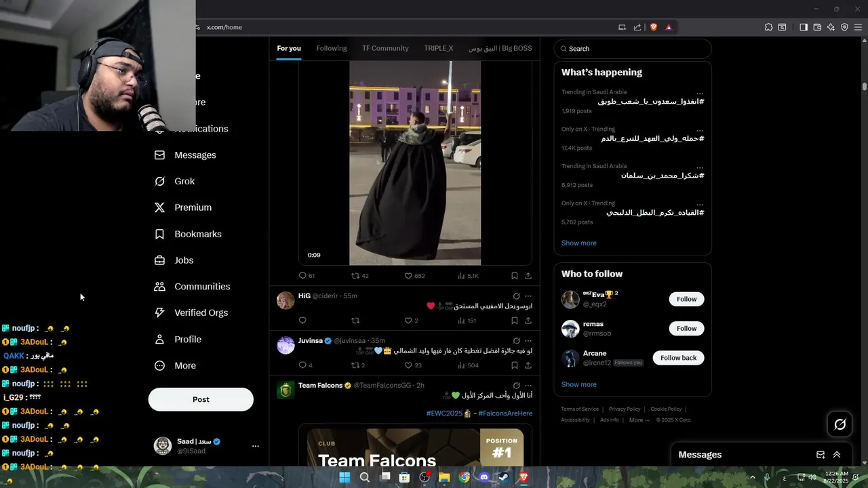Open More options on HiG's post

(528, 296)
